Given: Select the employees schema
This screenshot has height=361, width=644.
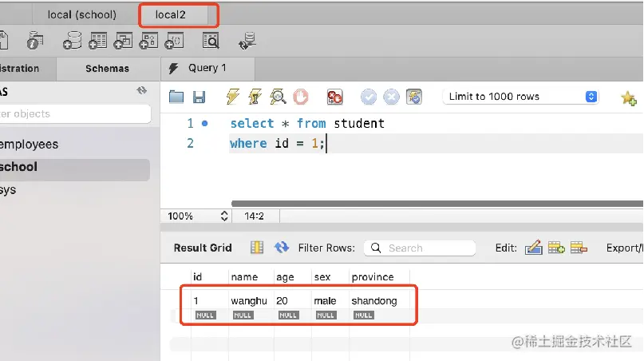Looking at the screenshot, I should (29, 145).
